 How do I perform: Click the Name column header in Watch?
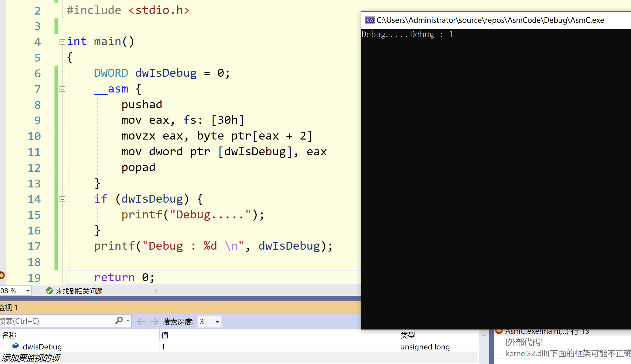80,335
